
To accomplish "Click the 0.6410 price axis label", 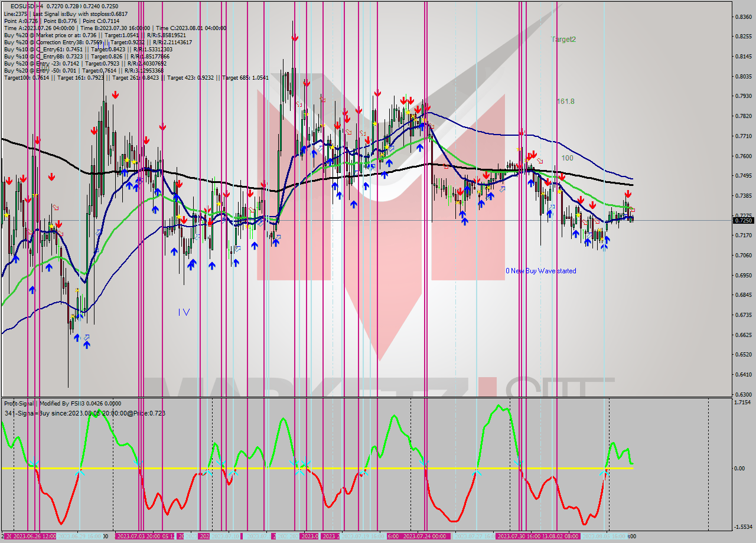I will (x=743, y=375).
